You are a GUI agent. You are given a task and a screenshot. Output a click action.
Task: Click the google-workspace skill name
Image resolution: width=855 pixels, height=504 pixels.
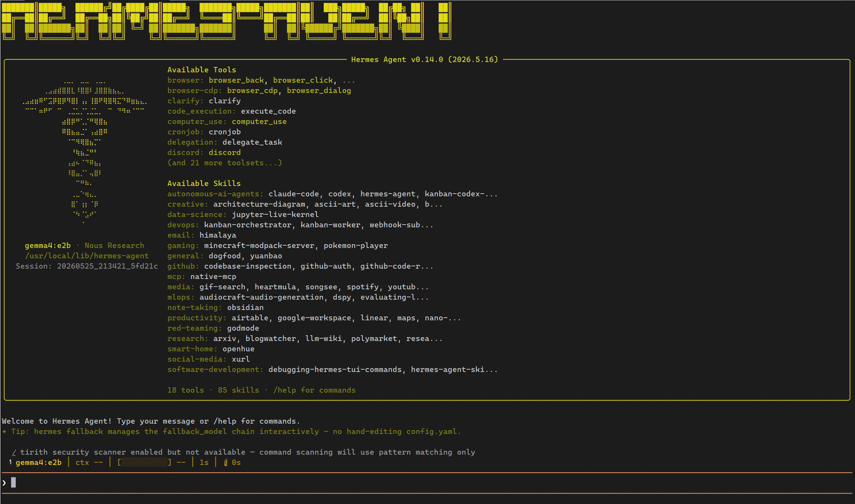tap(314, 318)
